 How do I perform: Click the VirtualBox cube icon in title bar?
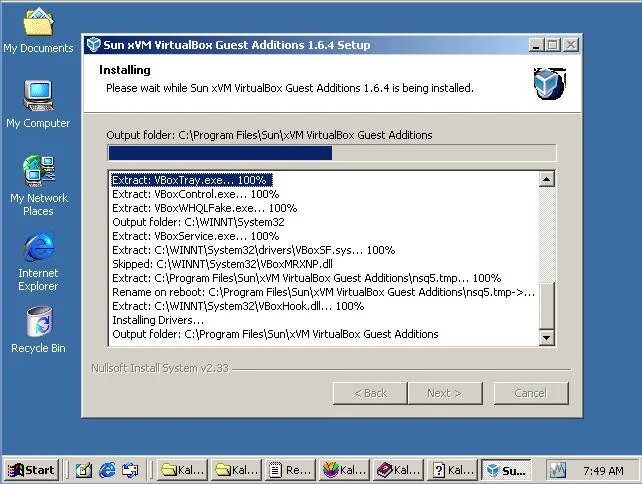pos(93,45)
